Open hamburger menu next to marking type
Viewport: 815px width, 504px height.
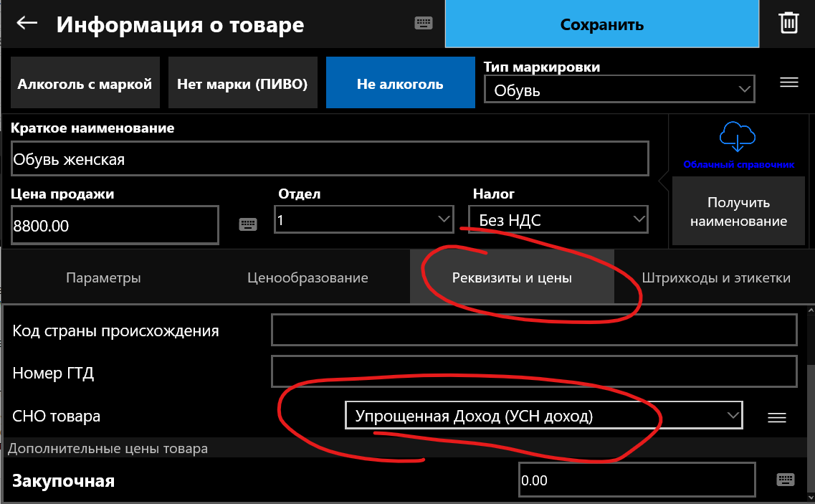(788, 82)
